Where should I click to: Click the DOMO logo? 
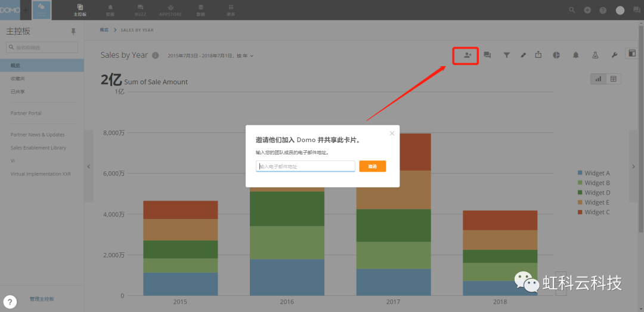[x=10, y=10]
